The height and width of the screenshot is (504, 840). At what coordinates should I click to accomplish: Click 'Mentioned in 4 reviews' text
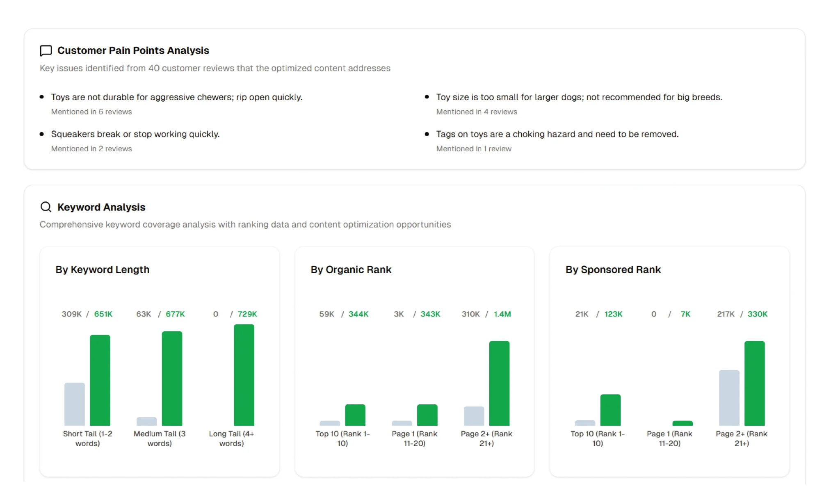477,112
